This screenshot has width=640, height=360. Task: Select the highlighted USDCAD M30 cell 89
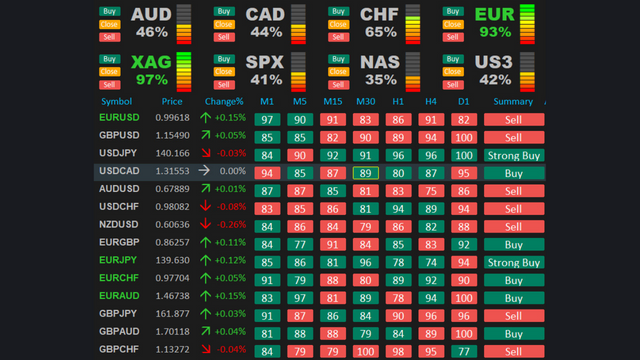click(x=365, y=173)
